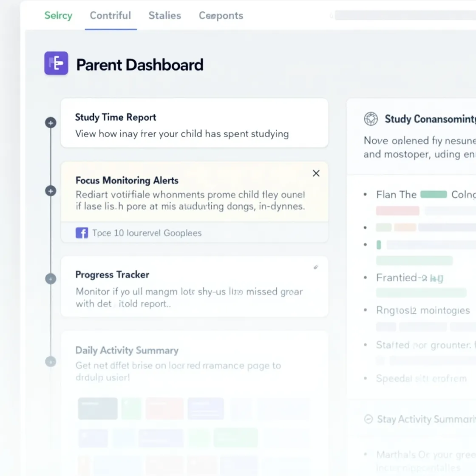Open the Study Conansomint heading
The width and height of the screenshot is (476, 476).
pos(430,119)
